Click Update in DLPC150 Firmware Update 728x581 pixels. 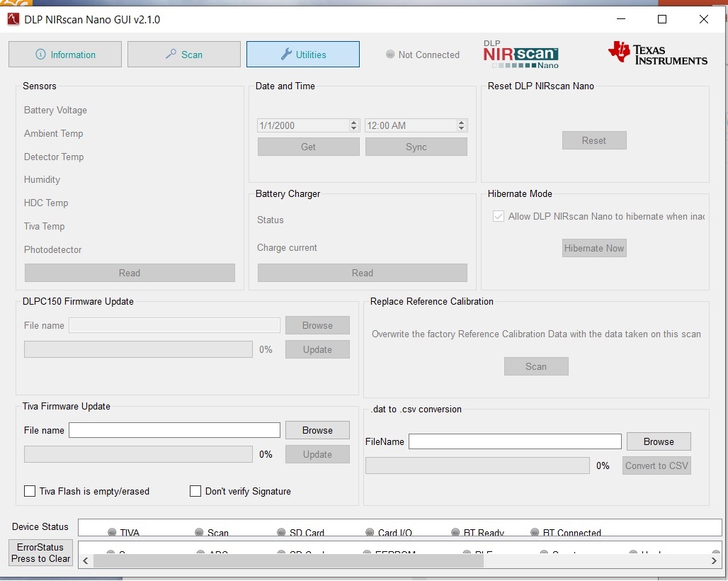click(317, 349)
